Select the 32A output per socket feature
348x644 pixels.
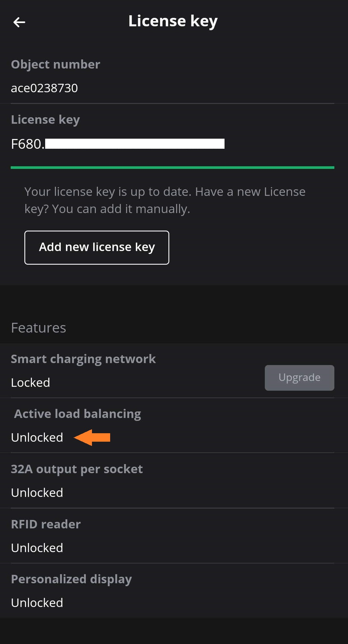[x=77, y=469]
